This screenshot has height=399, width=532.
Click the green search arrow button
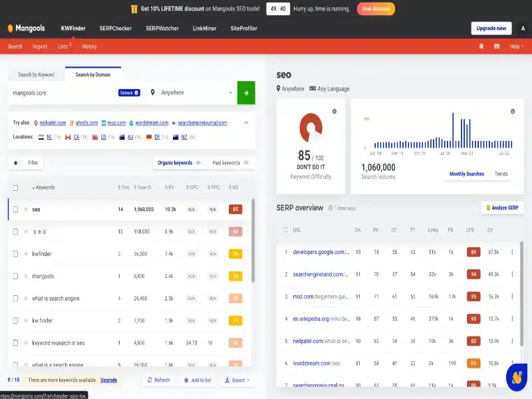tap(246, 92)
